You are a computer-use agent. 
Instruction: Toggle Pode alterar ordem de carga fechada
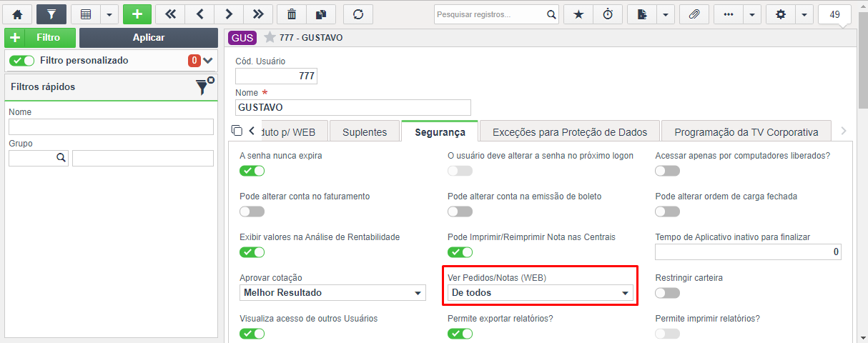coord(668,212)
